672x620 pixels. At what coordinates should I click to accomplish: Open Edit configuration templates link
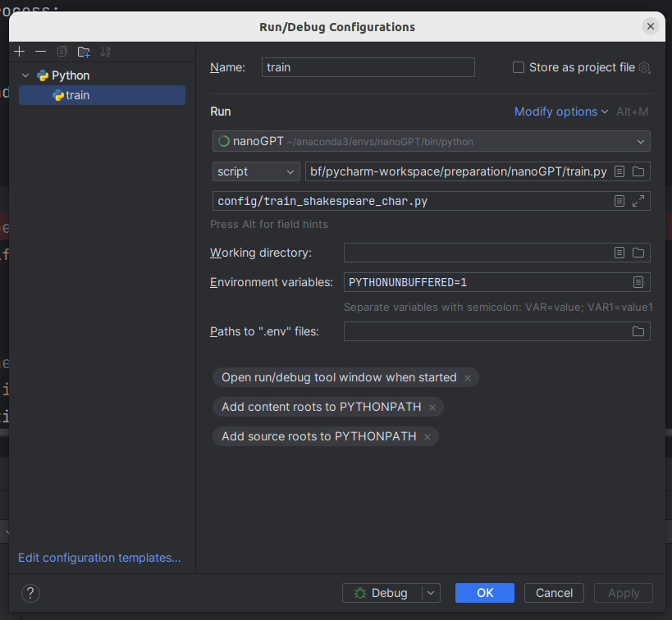[x=99, y=558]
